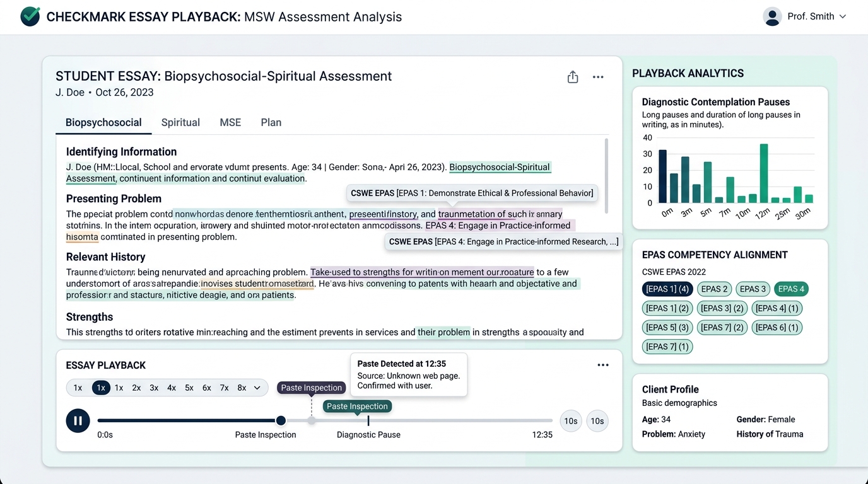Open the Prof. Smith account dropdown chevron
868x484 pixels.
coord(842,17)
